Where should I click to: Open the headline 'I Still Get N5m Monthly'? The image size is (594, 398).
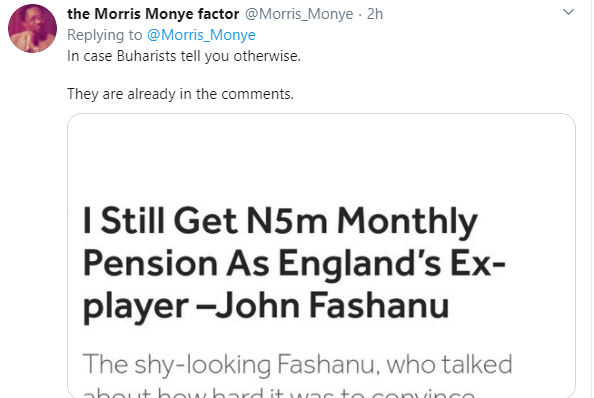[x=280, y=221]
